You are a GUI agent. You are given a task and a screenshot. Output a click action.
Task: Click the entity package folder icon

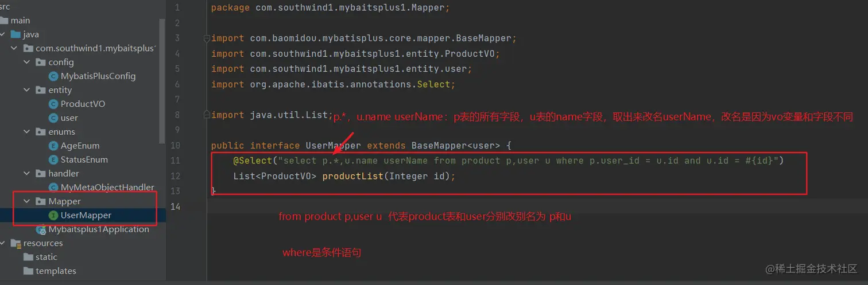(41, 90)
